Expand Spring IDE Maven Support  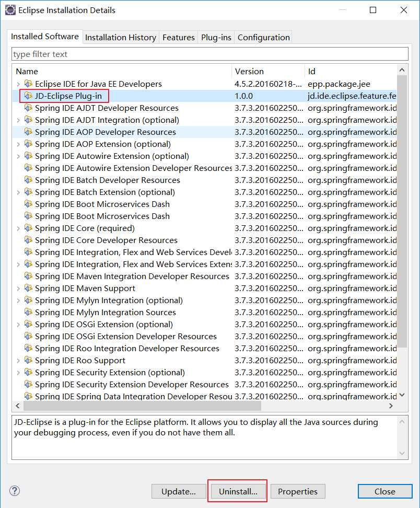[x=18, y=288]
